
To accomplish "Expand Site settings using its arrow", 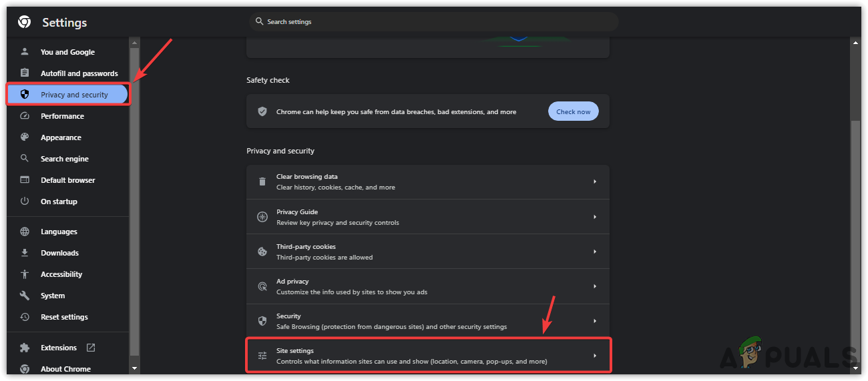I will [x=595, y=356].
